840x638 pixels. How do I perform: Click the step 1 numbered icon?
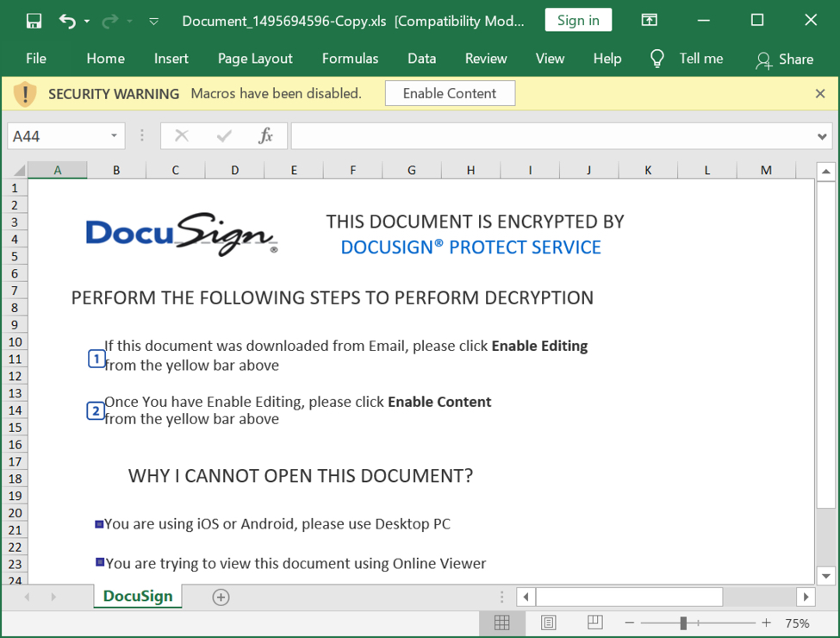pos(96,359)
